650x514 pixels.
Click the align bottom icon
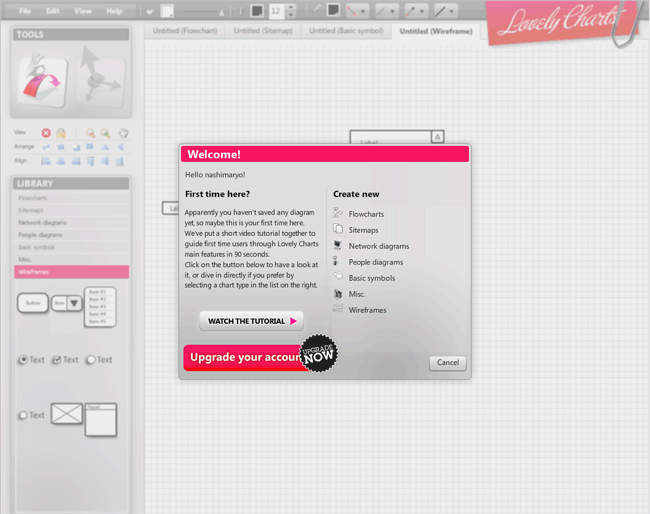[120, 161]
